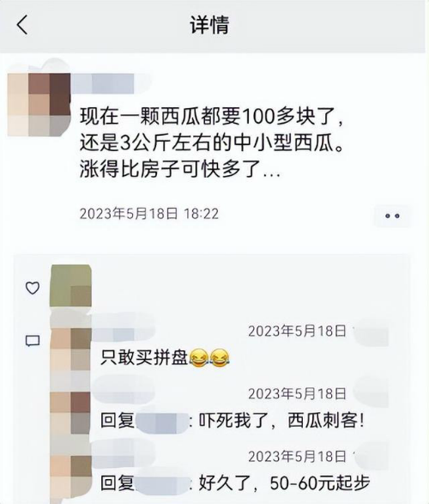Tap the 好久了，50-60元起步 comment

(x=284, y=483)
